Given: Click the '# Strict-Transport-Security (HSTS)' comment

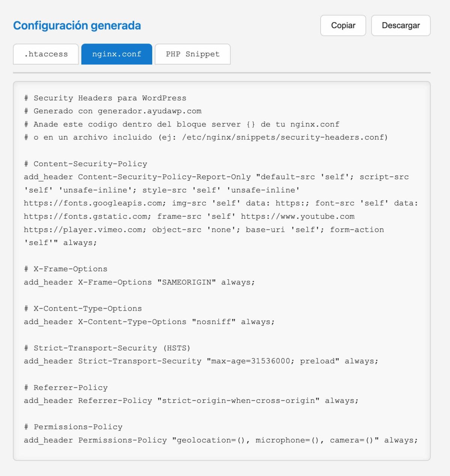Looking at the screenshot, I should click(x=107, y=348).
